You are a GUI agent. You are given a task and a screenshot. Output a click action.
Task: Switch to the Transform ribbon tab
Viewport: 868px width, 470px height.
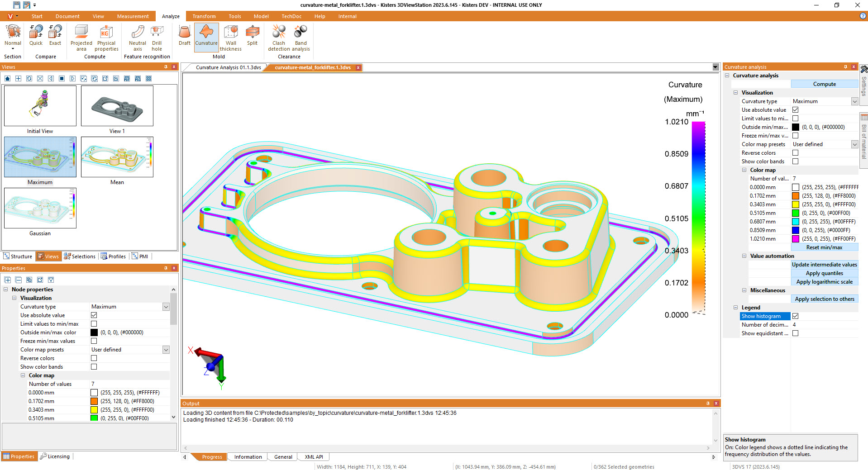click(204, 16)
